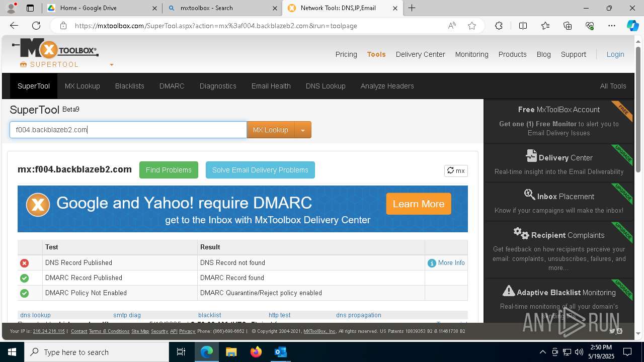Open the Diagnostics nav tab

pyautogui.click(x=218, y=86)
